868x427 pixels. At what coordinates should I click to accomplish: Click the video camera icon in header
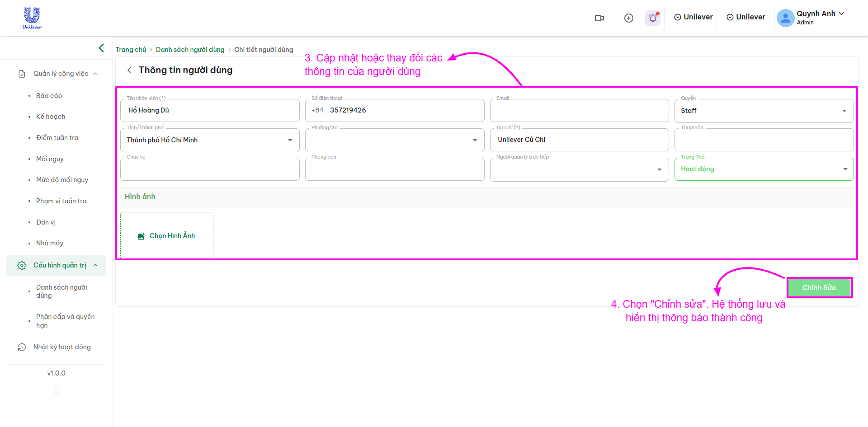coord(599,18)
